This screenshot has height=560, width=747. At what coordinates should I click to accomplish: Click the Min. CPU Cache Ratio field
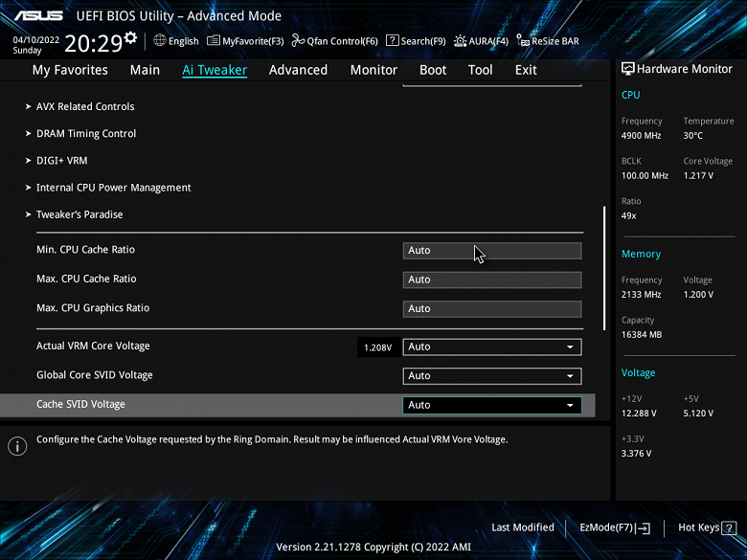pos(492,251)
